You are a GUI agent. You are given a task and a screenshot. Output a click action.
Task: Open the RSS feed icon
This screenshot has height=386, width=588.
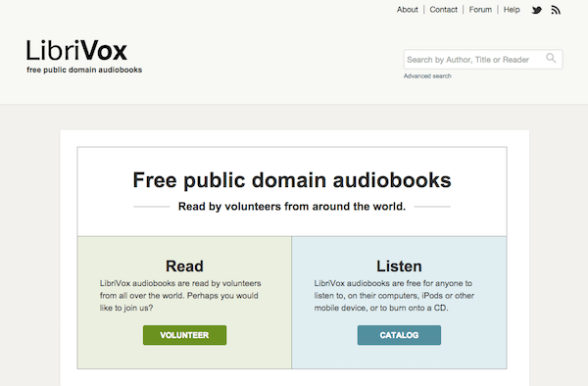(556, 10)
